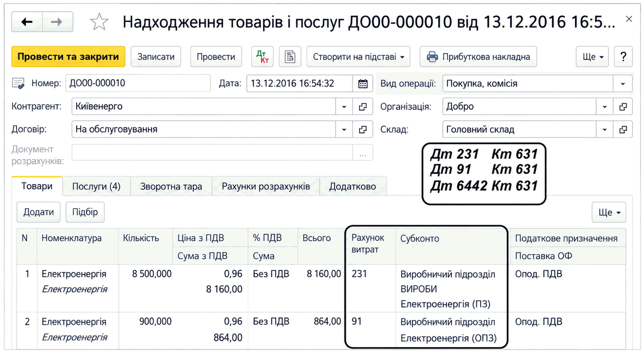Switch to the Зворотна тара tab
644x354 pixels.
171,186
